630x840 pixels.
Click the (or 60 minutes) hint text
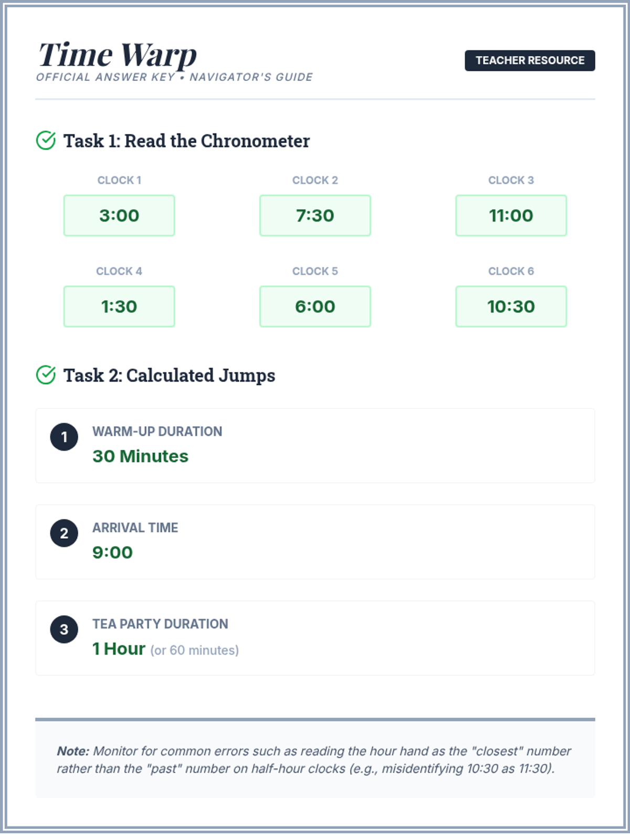click(x=194, y=650)
